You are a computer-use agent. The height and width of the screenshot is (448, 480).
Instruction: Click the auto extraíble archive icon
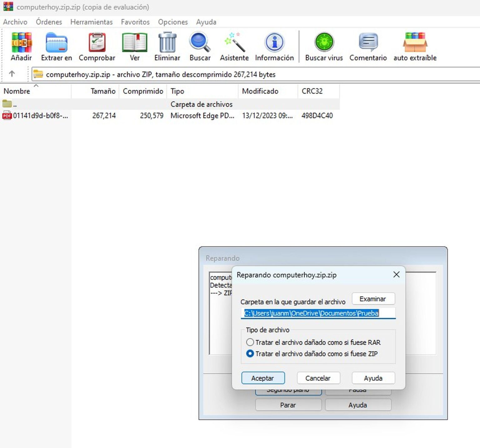tap(415, 42)
